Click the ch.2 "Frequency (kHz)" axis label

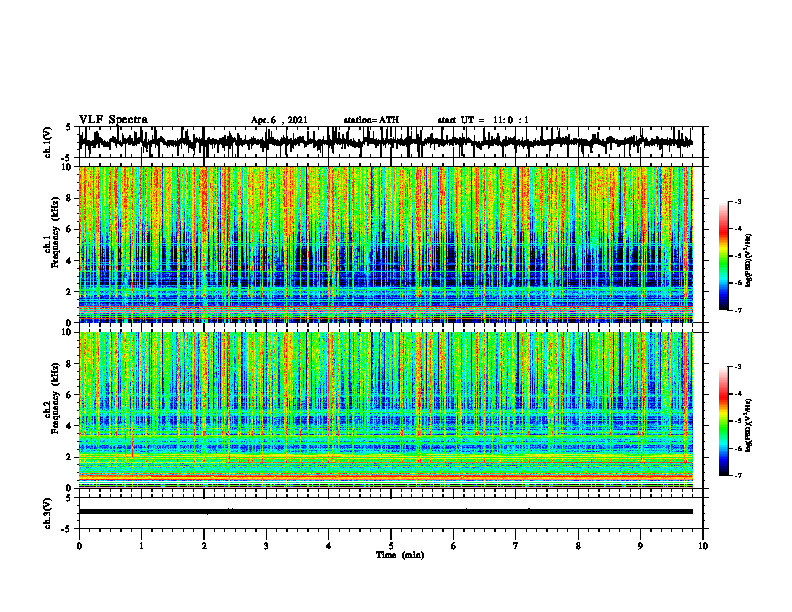[55, 398]
